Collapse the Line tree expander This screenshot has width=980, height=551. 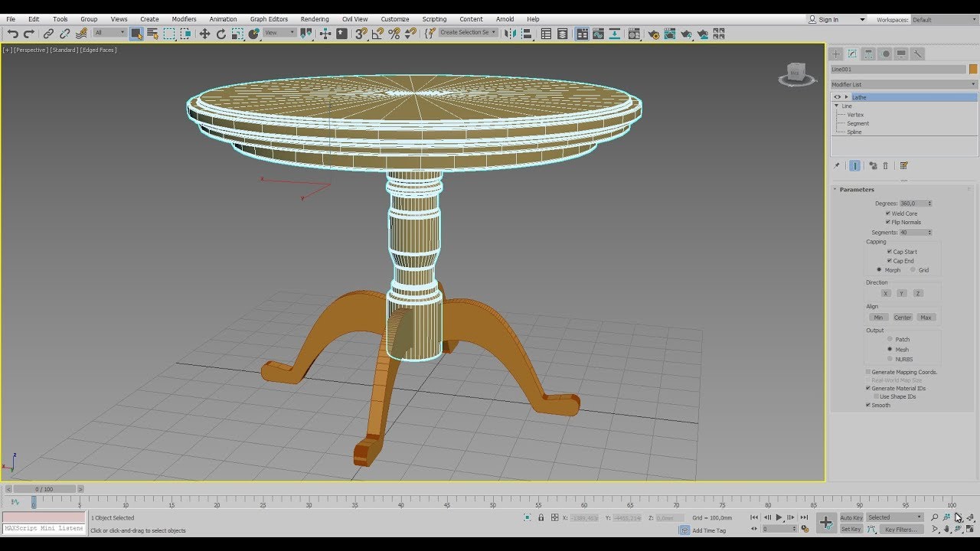tap(836, 106)
